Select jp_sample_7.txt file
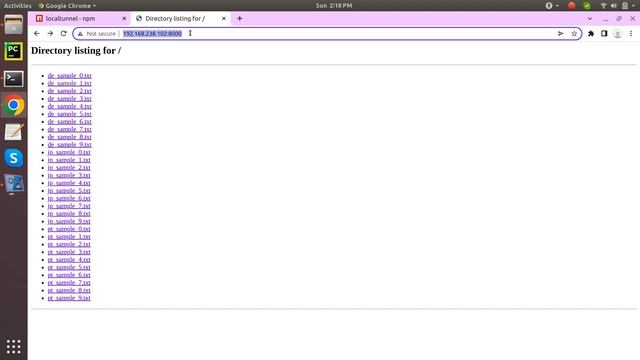640x360 pixels. click(x=69, y=206)
